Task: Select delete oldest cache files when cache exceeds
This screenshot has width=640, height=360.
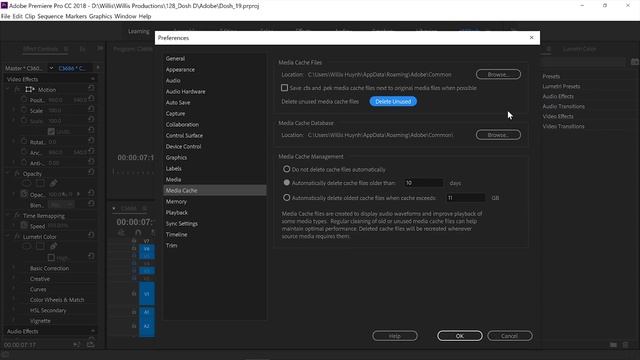Action: (x=287, y=198)
